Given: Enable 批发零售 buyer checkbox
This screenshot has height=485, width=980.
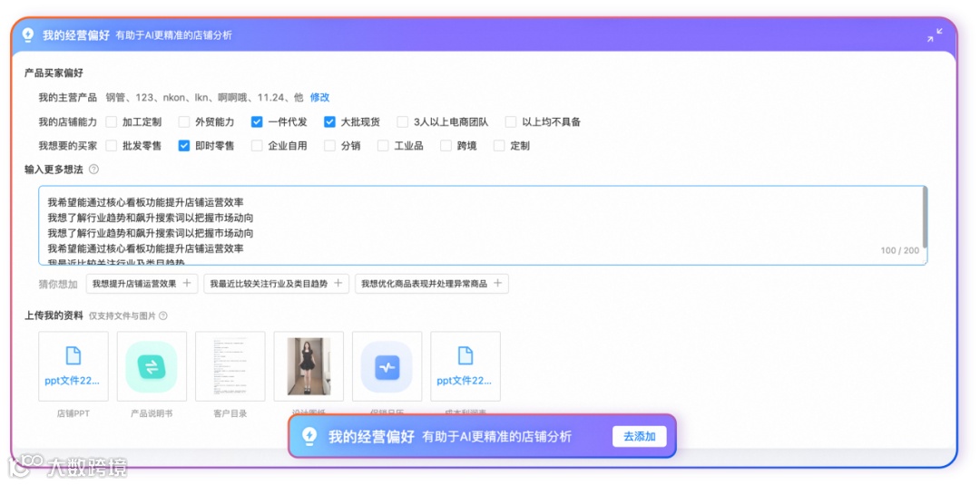Looking at the screenshot, I should (112, 145).
